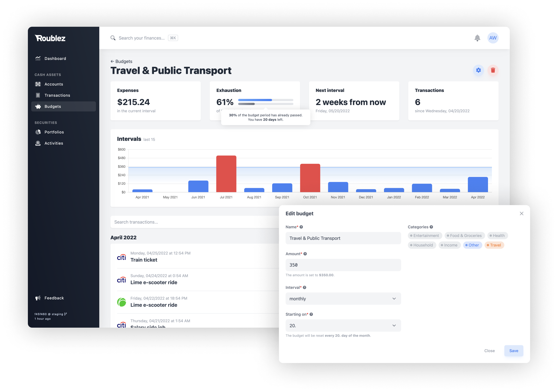Viewport: 558px width, 392px height.
Task: Toggle the Household category
Action: pos(422,245)
